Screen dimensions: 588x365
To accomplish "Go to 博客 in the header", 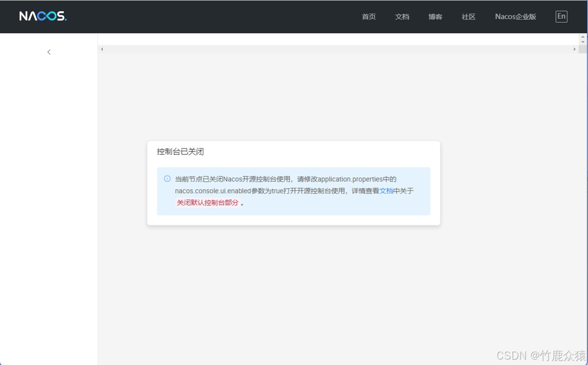I will coord(436,17).
